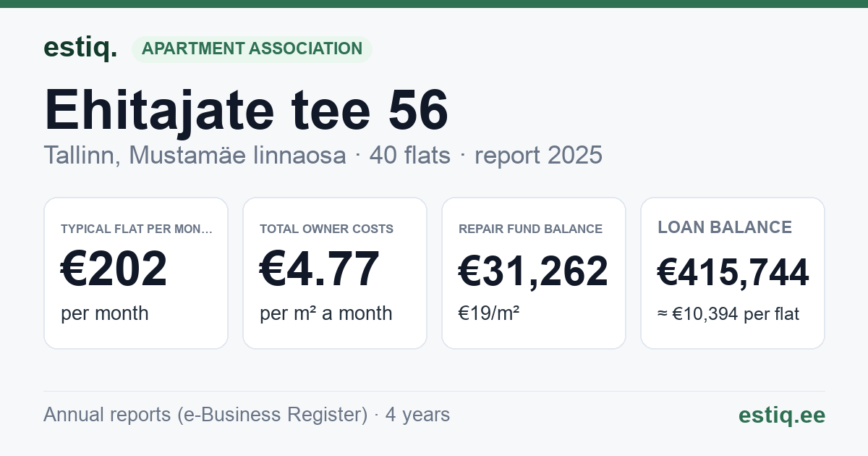Screen dimensions: 868x456
Task: Click the ≈ €10,394 per flat text
Action: point(728,314)
